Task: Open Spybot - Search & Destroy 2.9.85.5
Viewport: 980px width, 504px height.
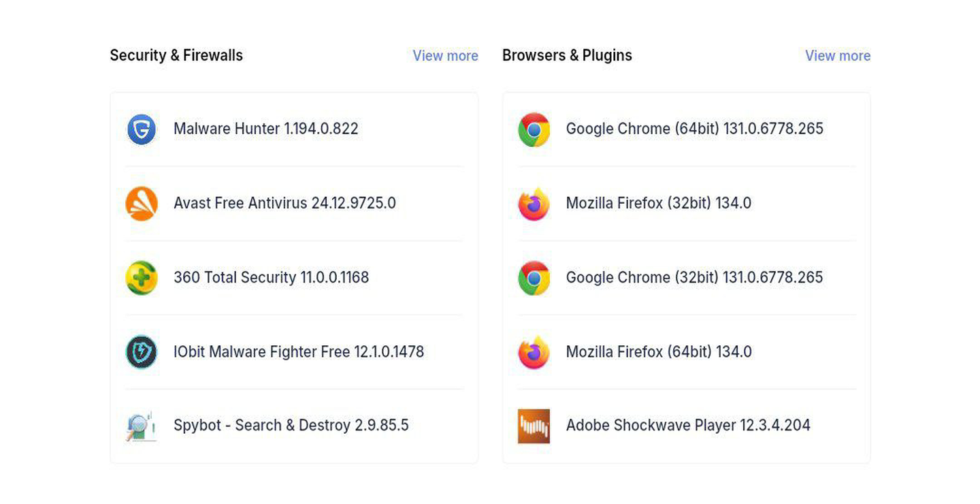Action: click(x=291, y=426)
